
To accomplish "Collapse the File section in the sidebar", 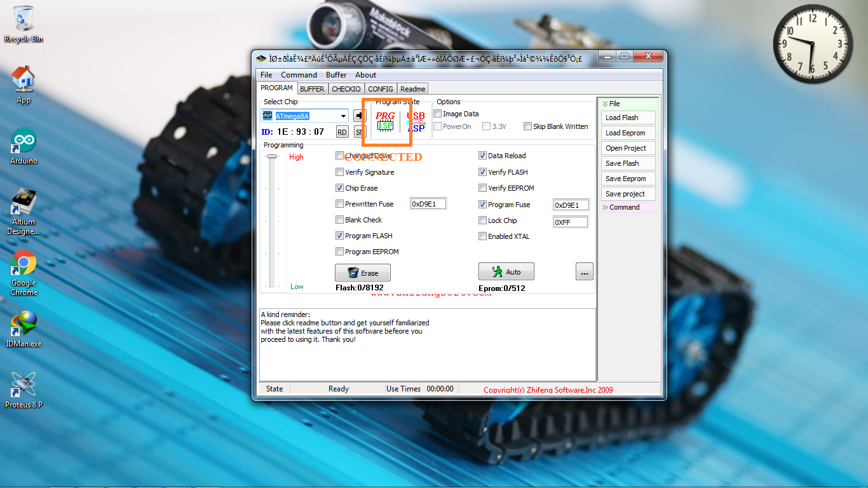I will 607,103.
